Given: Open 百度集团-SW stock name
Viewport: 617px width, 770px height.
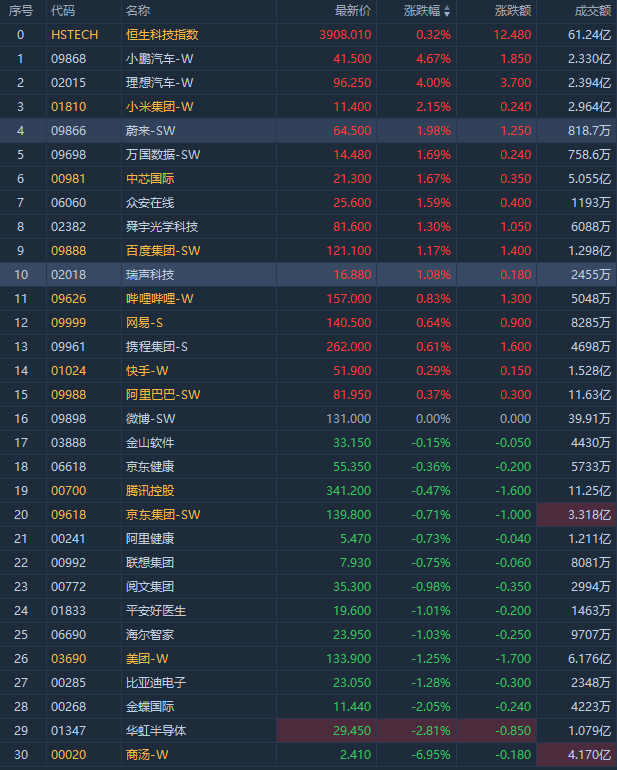Looking at the screenshot, I should [163, 251].
